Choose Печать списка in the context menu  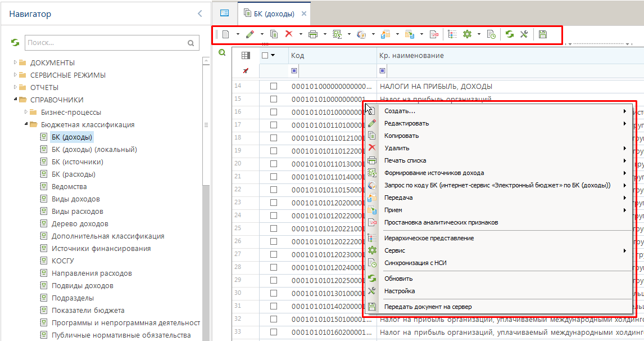[x=498, y=160]
